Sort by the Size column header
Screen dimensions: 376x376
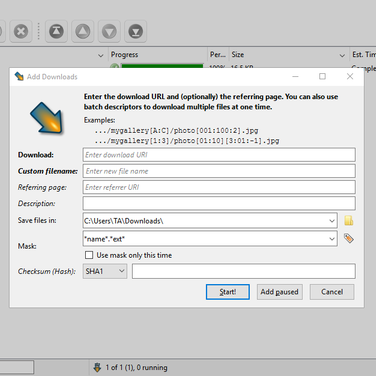click(x=289, y=55)
